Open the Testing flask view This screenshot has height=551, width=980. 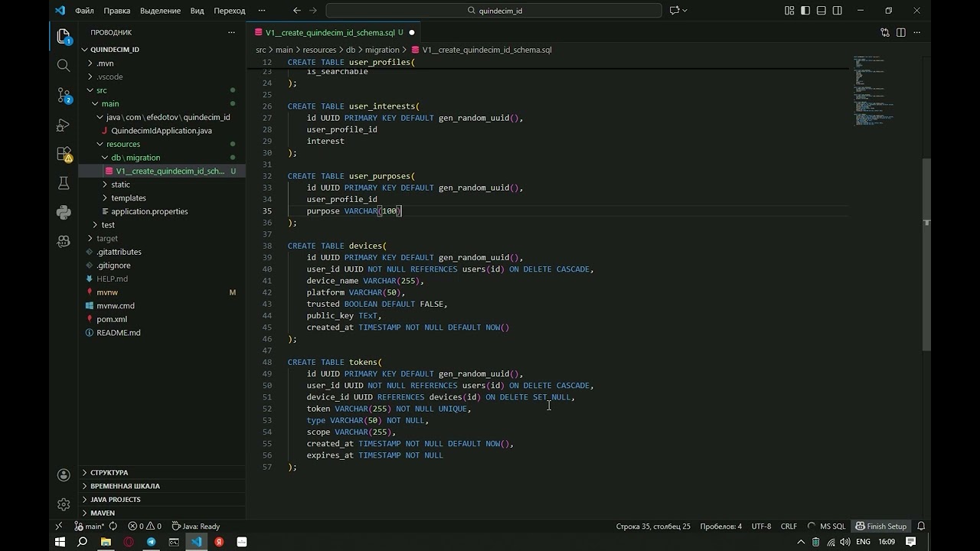tap(64, 183)
